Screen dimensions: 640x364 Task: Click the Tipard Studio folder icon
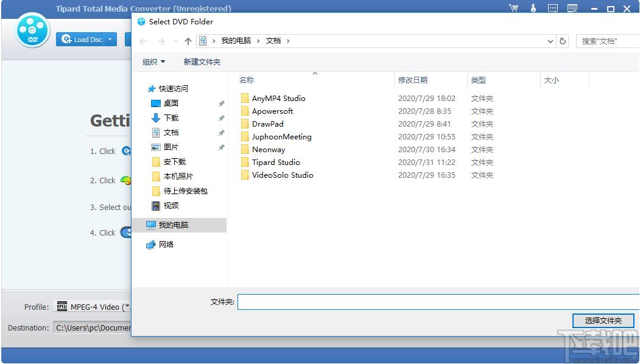(x=245, y=163)
